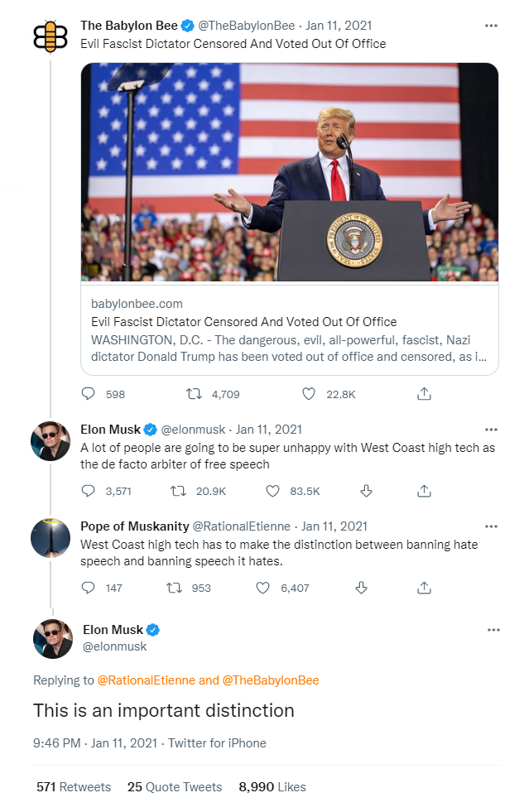
Task: View the 571 Retweets list
Action: (x=74, y=787)
